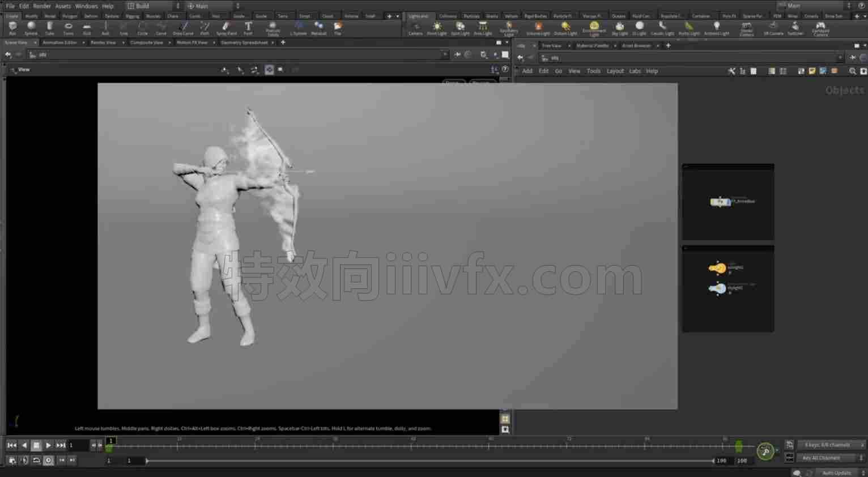Jump to the last frame
Screen dimensions: 868x477
click(61, 445)
